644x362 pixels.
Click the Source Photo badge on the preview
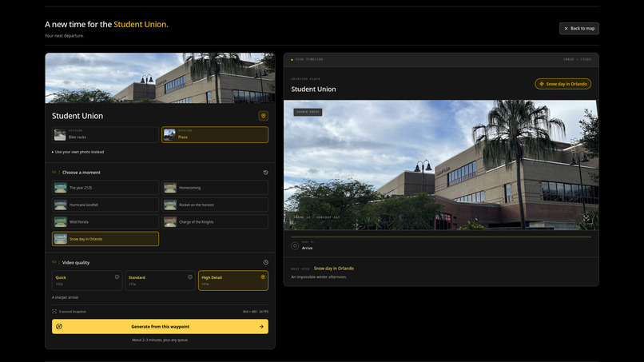pos(308,112)
